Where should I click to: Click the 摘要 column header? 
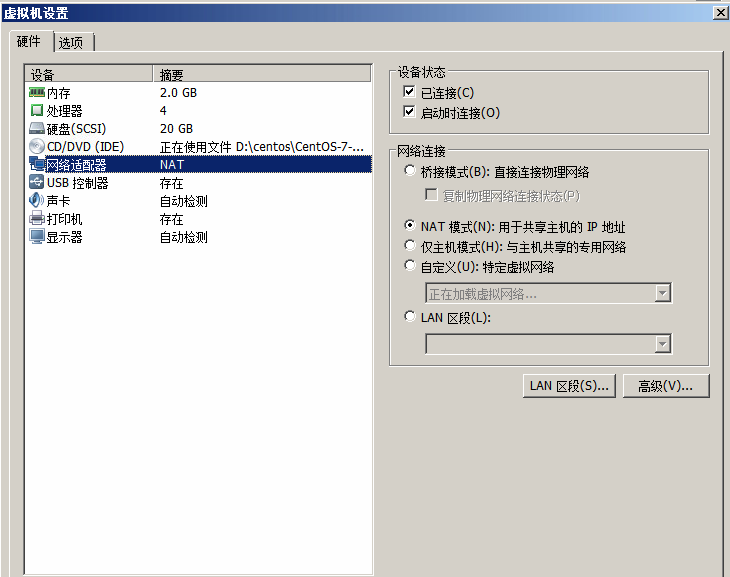click(x=262, y=74)
